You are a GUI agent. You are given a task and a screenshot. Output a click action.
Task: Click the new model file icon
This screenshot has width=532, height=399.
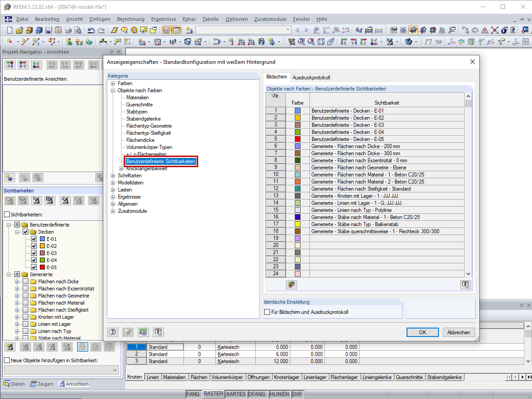[x=10, y=30]
